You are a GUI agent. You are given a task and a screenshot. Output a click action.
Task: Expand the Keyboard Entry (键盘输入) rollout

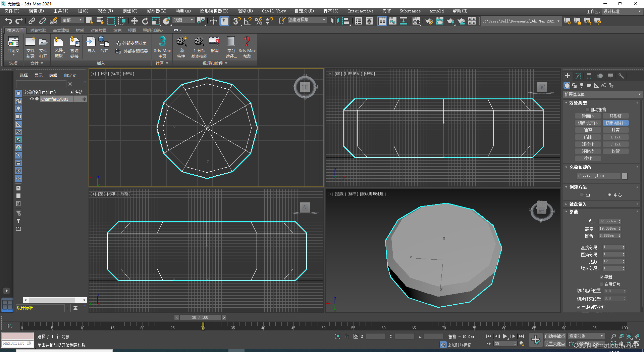pyautogui.click(x=578, y=204)
